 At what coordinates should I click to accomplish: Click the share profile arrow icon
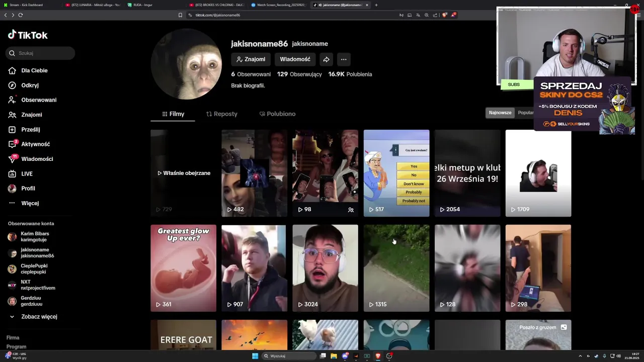(x=326, y=59)
